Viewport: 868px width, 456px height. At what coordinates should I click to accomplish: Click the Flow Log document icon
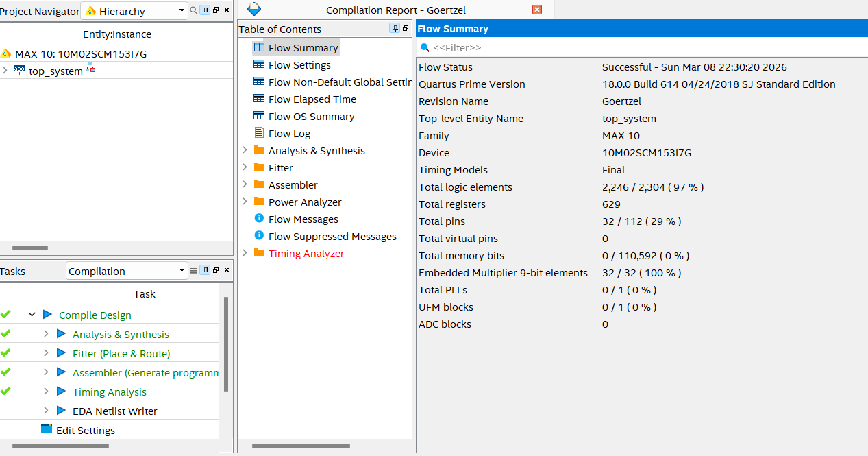point(259,133)
